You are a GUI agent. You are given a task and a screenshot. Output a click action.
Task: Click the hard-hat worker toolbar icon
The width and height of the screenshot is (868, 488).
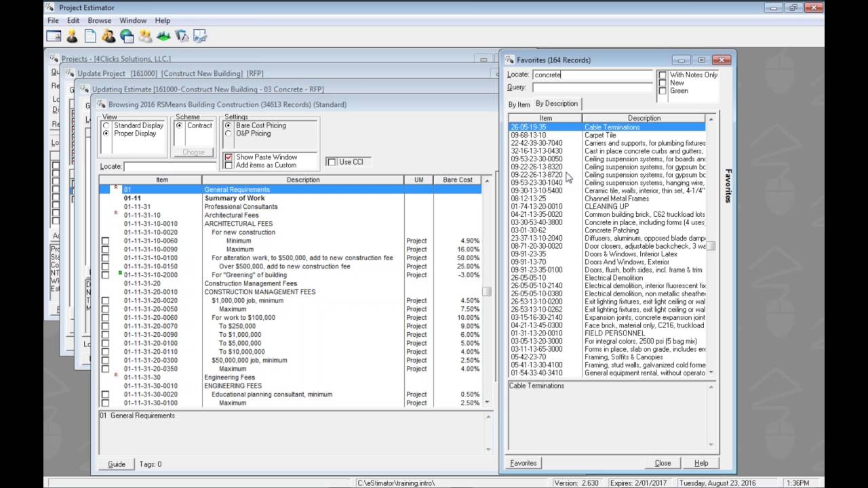point(72,36)
